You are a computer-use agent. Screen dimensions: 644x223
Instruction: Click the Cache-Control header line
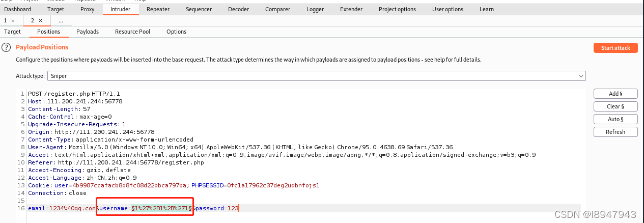(x=70, y=117)
